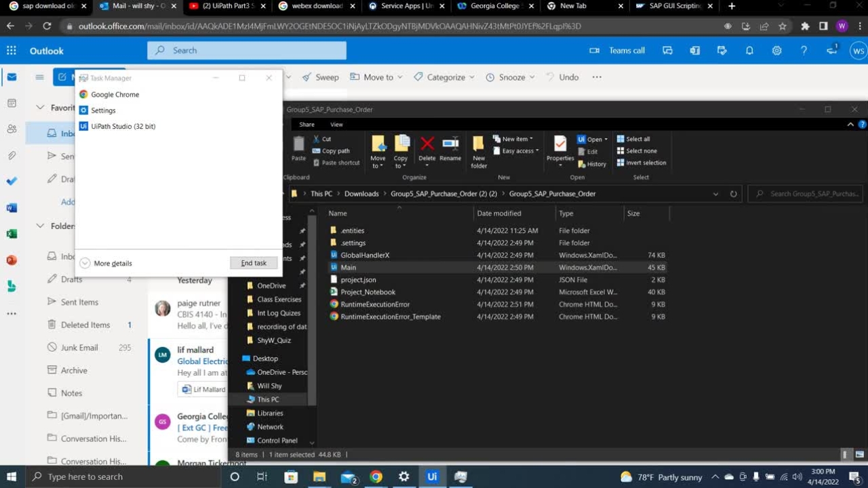Open the Share tab in File Explorer

point(307,125)
